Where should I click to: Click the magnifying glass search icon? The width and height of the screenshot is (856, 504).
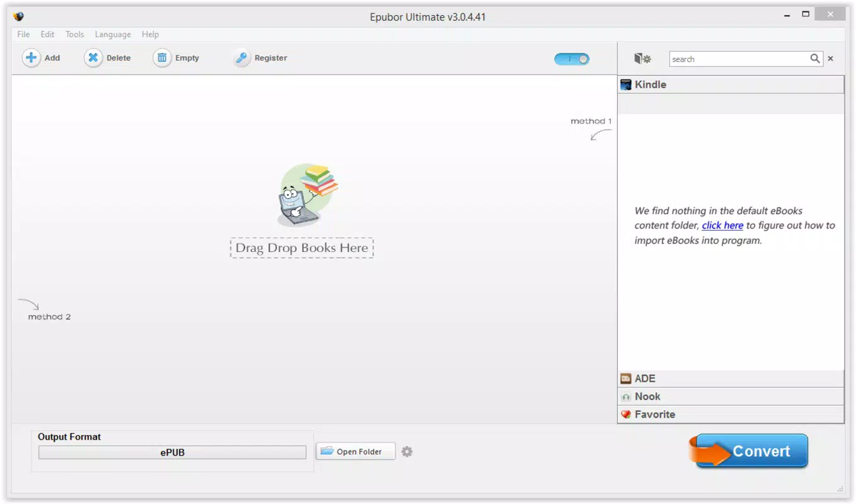point(815,59)
